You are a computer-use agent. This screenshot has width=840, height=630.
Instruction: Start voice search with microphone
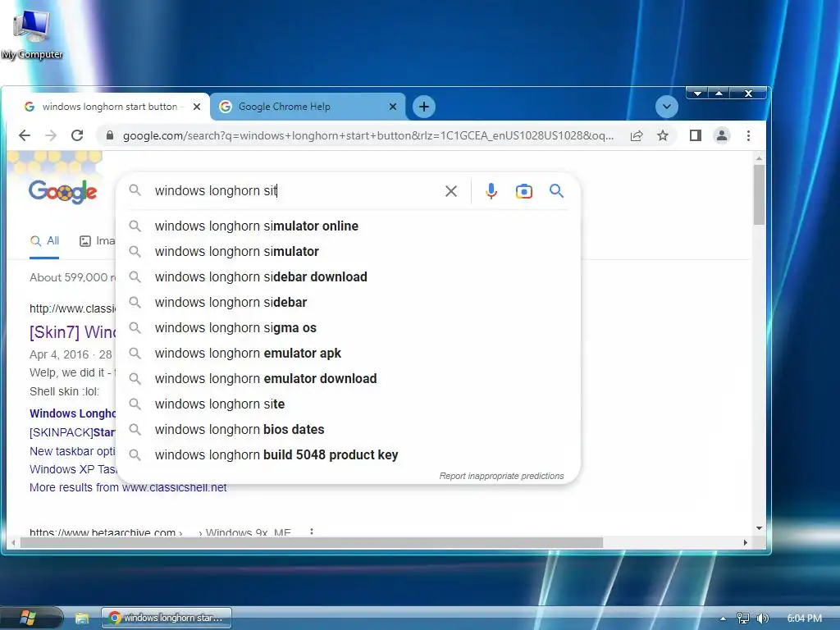click(x=491, y=190)
